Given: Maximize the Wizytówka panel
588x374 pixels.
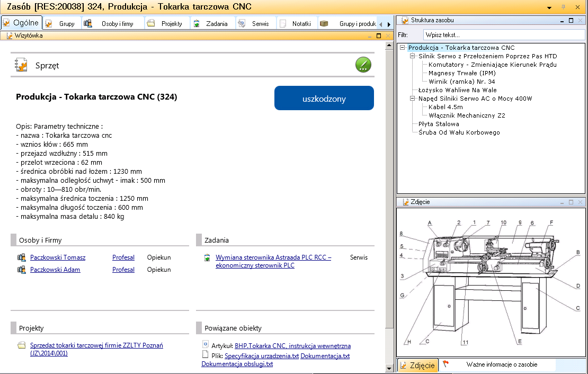Looking at the screenshot, I should tap(379, 35).
